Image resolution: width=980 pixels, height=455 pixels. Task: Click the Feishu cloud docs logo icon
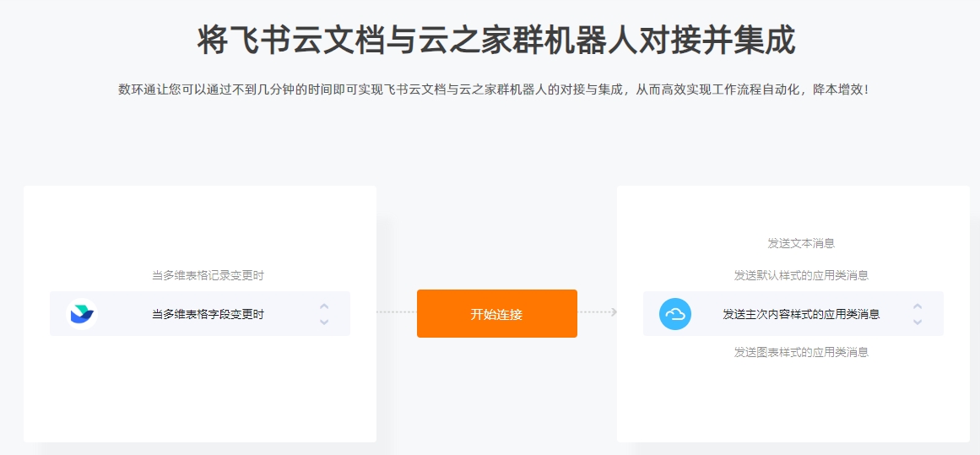[x=82, y=313]
